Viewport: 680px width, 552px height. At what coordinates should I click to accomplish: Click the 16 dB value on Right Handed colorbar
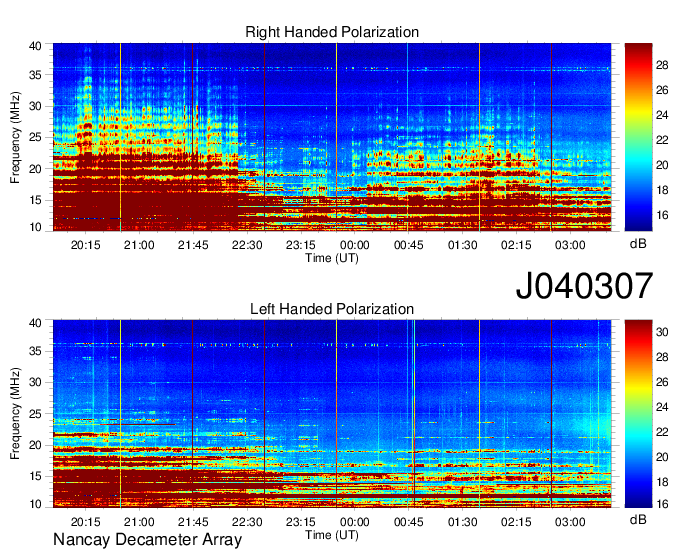662,215
